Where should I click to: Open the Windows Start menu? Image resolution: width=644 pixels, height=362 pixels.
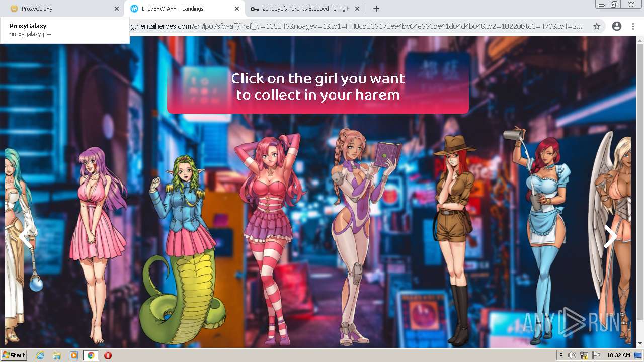point(14,355)
